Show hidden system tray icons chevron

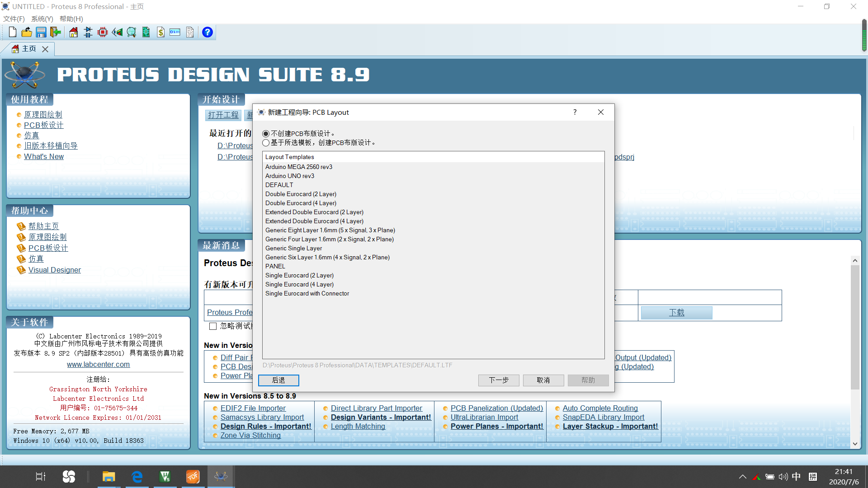(x=742, y=477)
